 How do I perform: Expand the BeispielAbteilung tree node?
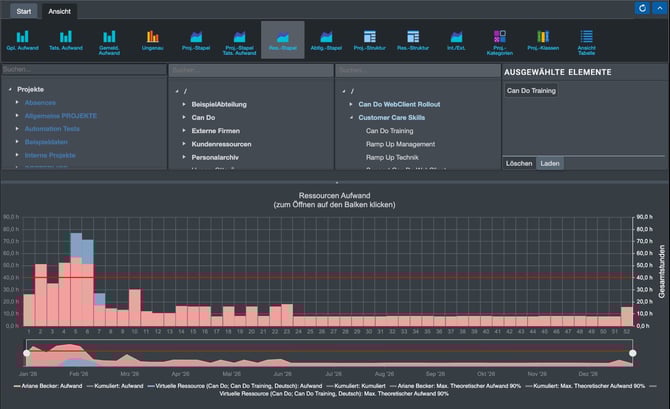coord(184,103)
